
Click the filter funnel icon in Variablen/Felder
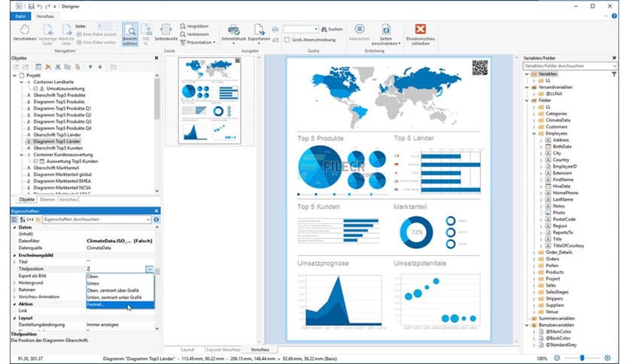614,74
